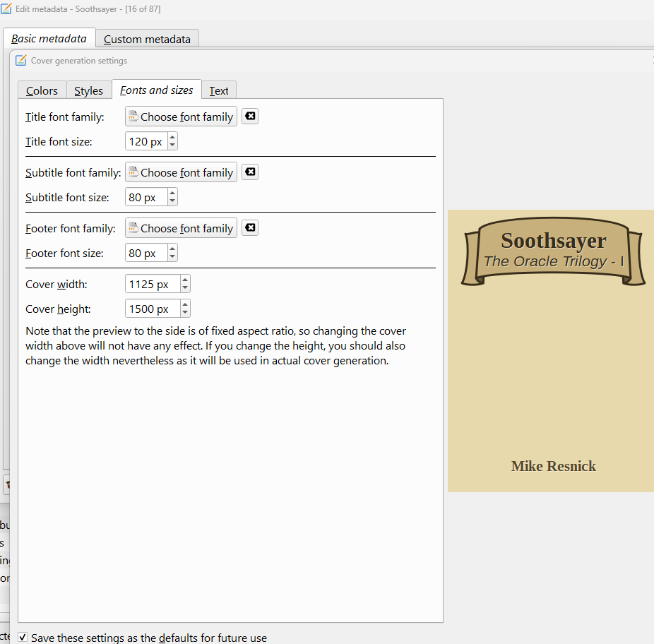
Task: Click the title font size field
Action: (x=146, y=141)
